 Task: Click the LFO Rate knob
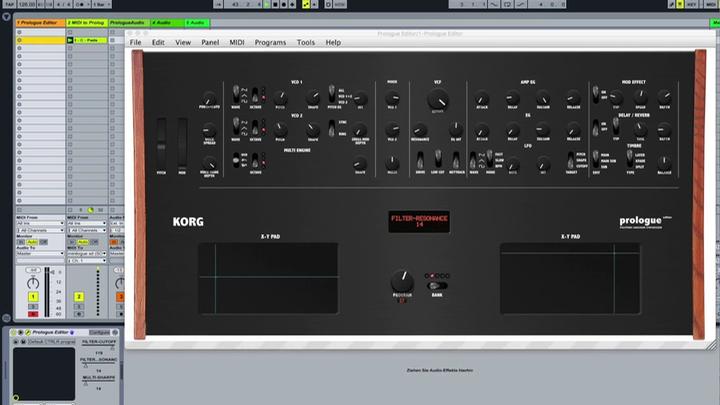click(x=513, y=164)
